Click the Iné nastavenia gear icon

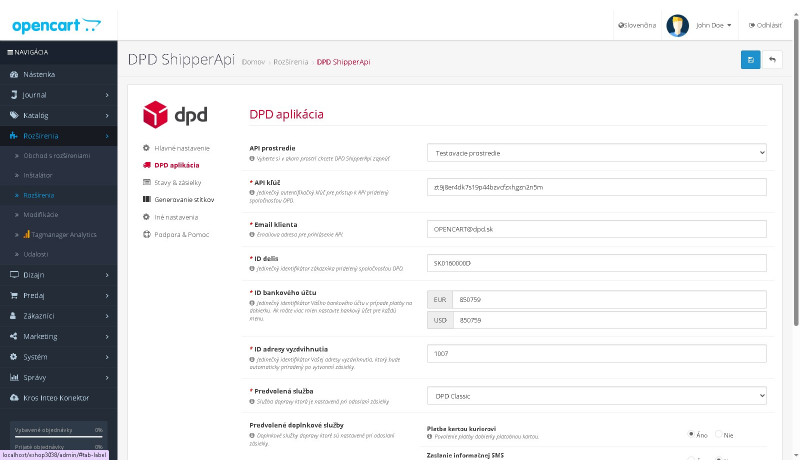[146, 217]
